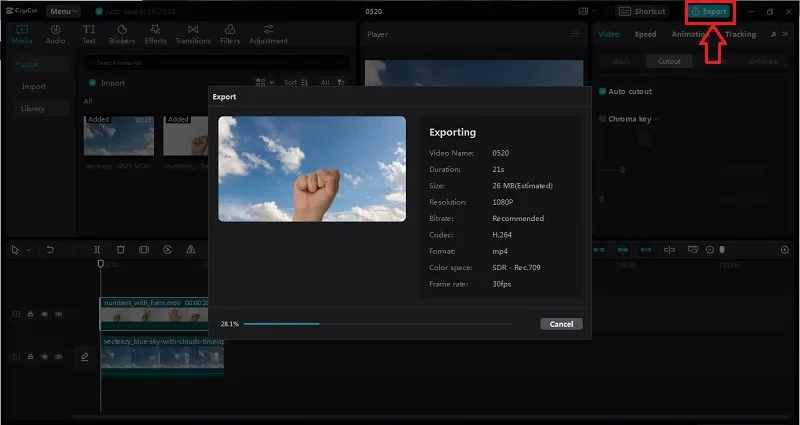Click the Split tool in timeline toolbar
800x425 pixels.
[97, 249]
